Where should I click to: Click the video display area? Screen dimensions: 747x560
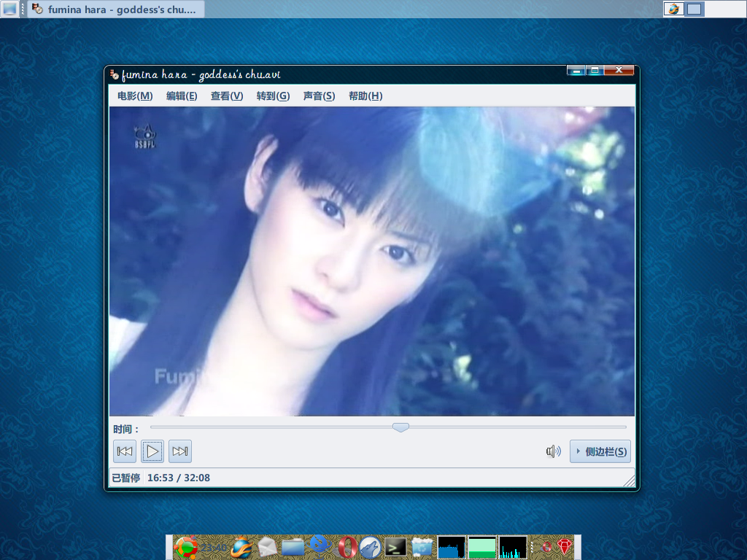[x=372, y=262]
